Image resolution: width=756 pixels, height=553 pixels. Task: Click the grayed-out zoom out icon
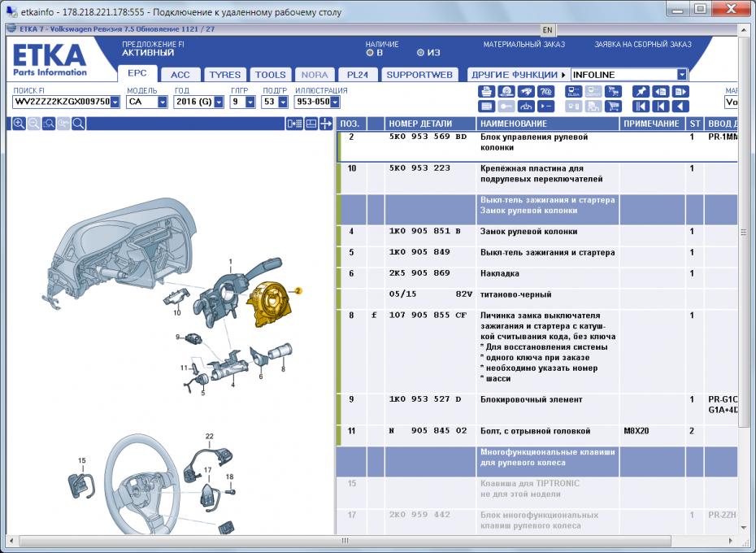pyautogui.click(x=34, y=124)
